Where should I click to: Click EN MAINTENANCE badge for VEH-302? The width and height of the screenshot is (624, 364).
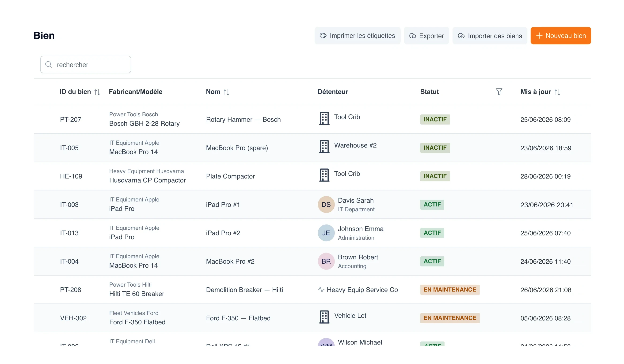click(x=450, y=318)
